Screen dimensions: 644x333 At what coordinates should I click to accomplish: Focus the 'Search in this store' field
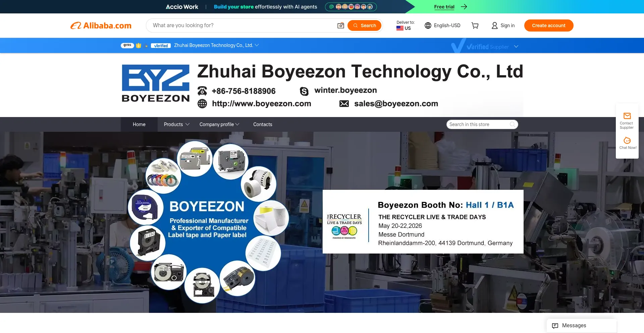pos(478,124)
